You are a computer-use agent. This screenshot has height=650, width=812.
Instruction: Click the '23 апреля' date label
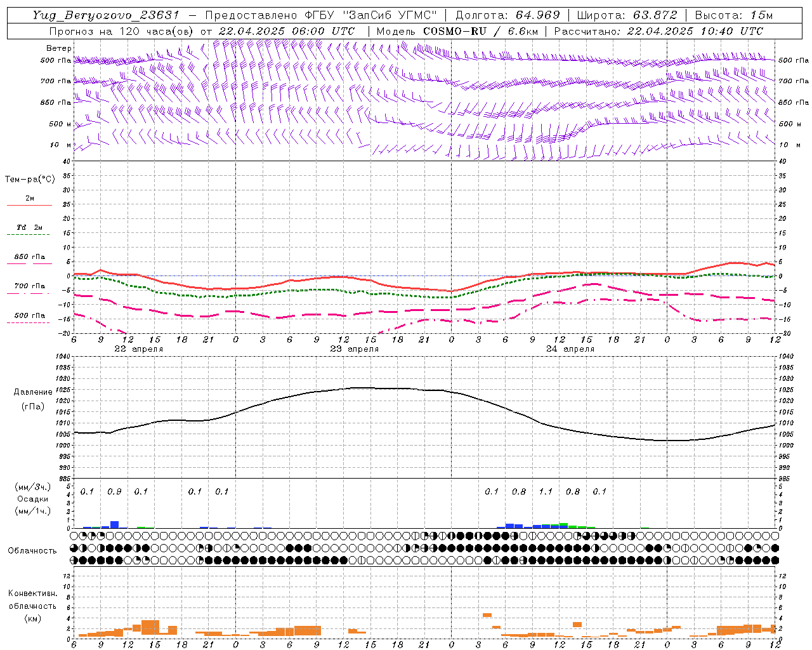354,349
